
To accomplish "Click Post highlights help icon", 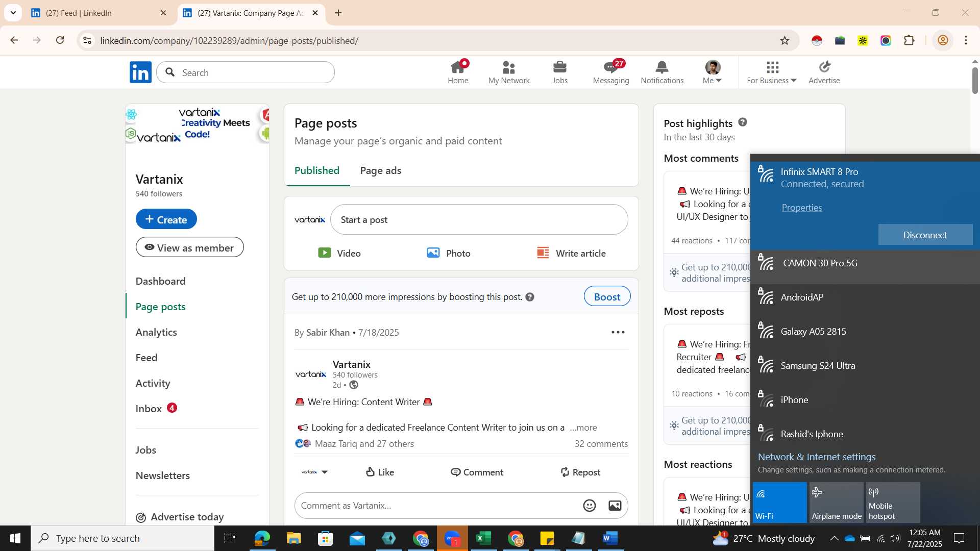I will pyautogui.click(x=743, y=122).
